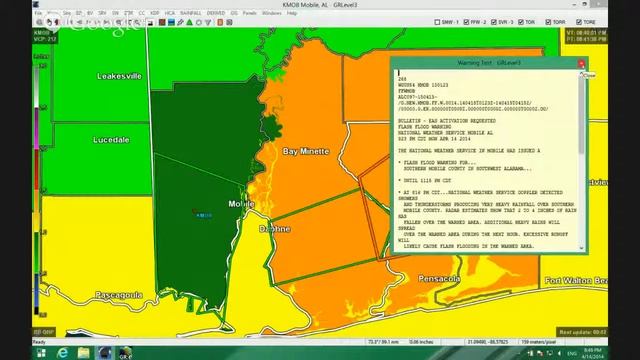
Task: Jump to last frame of radar loop
Action: tap(107, 22)
